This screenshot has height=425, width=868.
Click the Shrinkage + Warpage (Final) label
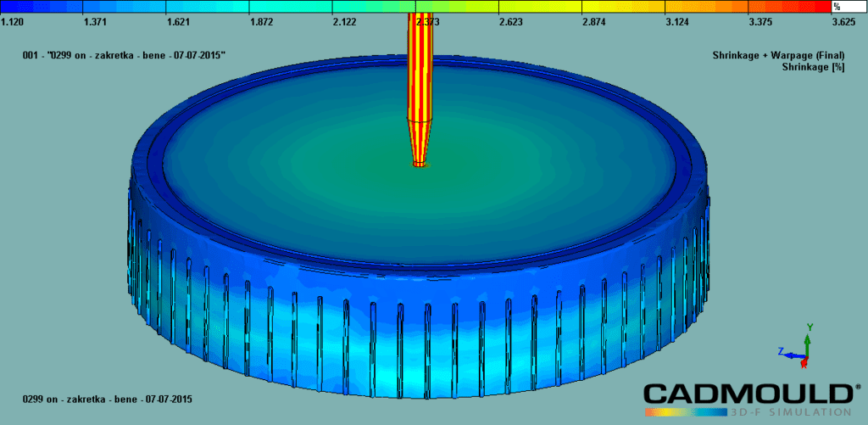click(x=784, y=54)
